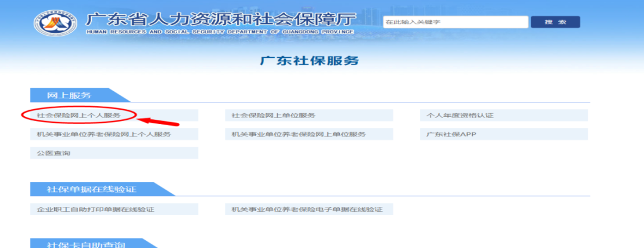Open the 广东社保APP link
Viewport: 644px width, 248px height.
point(451,134)
